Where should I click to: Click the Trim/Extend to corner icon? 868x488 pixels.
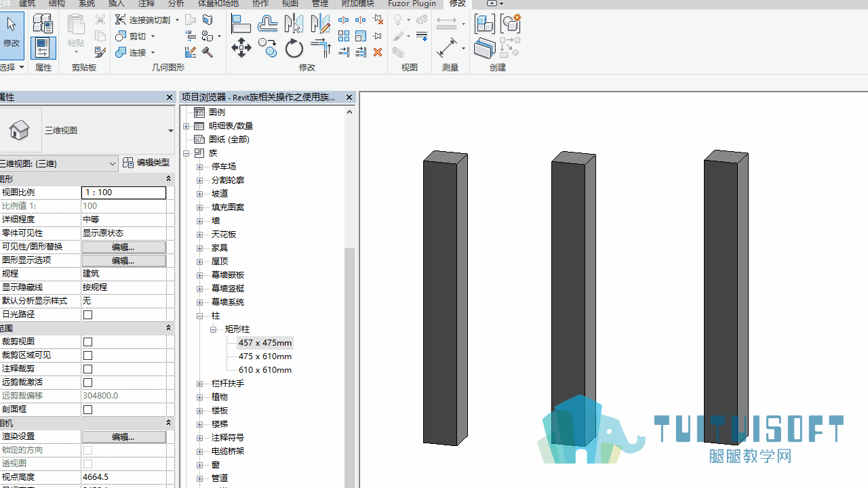[320, 48]
